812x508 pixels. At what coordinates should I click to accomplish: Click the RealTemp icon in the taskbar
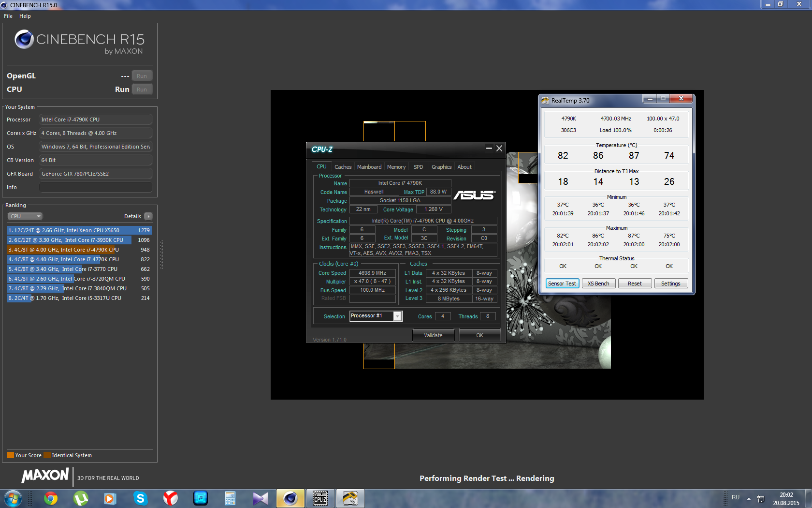point(350,498)
